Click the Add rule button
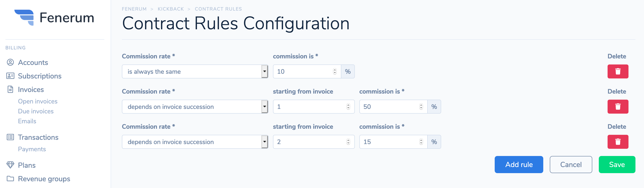This screenshot has height=188, width=644. point(519,164)
